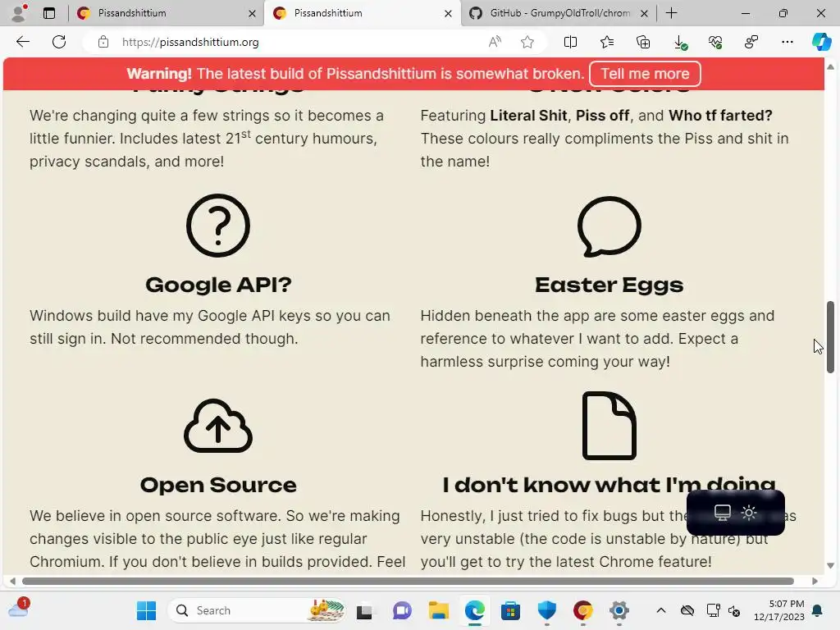Click the I don't know what I'm doing heading

609,485
